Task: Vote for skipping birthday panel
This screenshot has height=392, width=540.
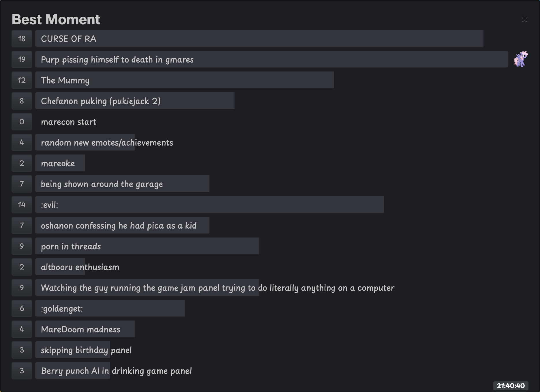Action: pyautogui.click(x=22, y=350)
